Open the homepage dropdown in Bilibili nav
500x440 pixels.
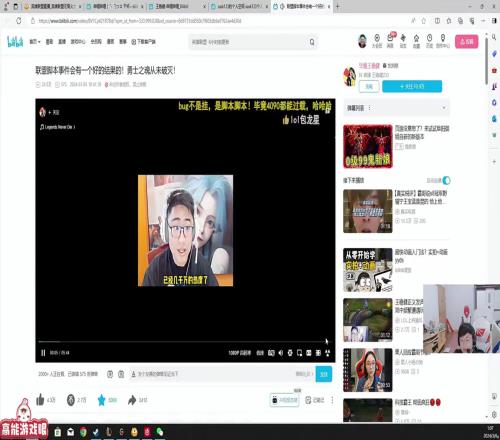coord(35,42)
